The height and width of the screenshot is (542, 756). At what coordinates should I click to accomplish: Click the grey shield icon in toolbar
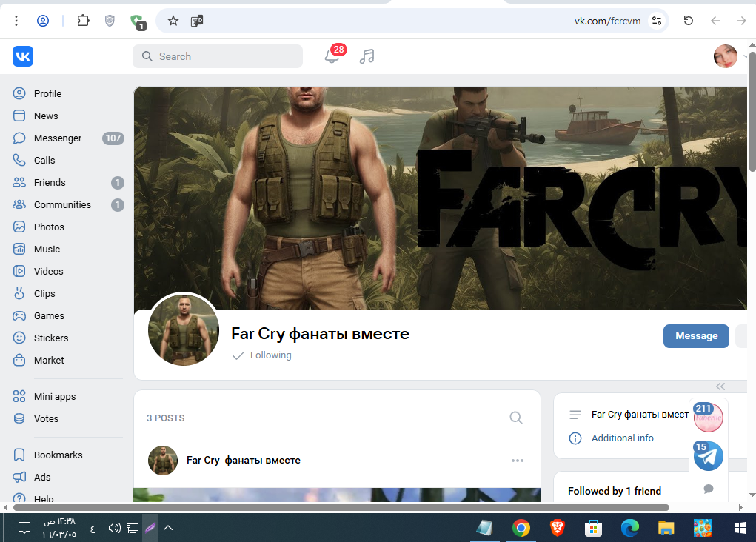point(110,21)
